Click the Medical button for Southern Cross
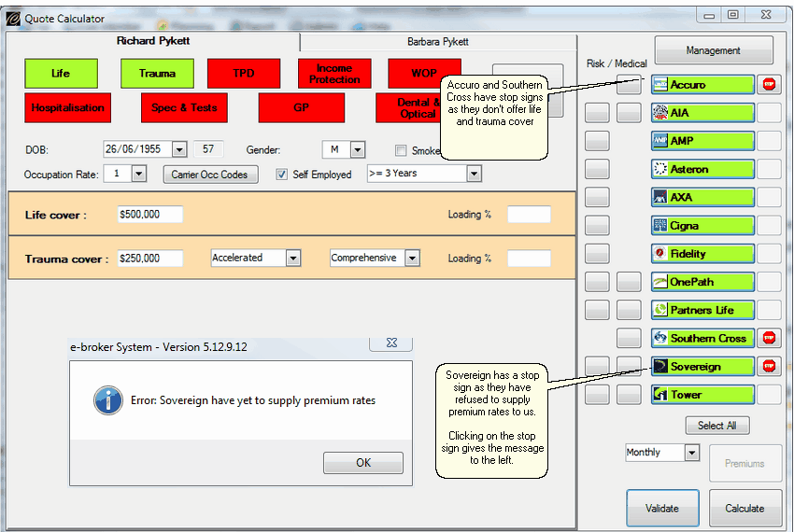794x532 pixels. (629, 338)
